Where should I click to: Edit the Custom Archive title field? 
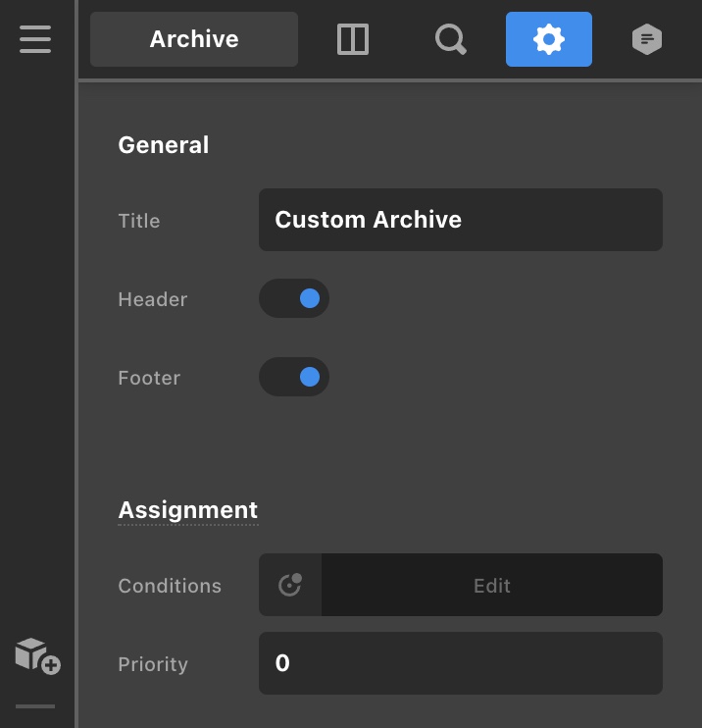pyautogui.click(x=460, y=220)
